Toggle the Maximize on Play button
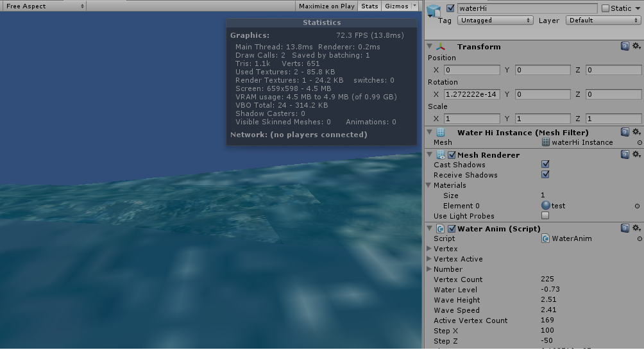The image size is (644, 350). tap(326, 6)
